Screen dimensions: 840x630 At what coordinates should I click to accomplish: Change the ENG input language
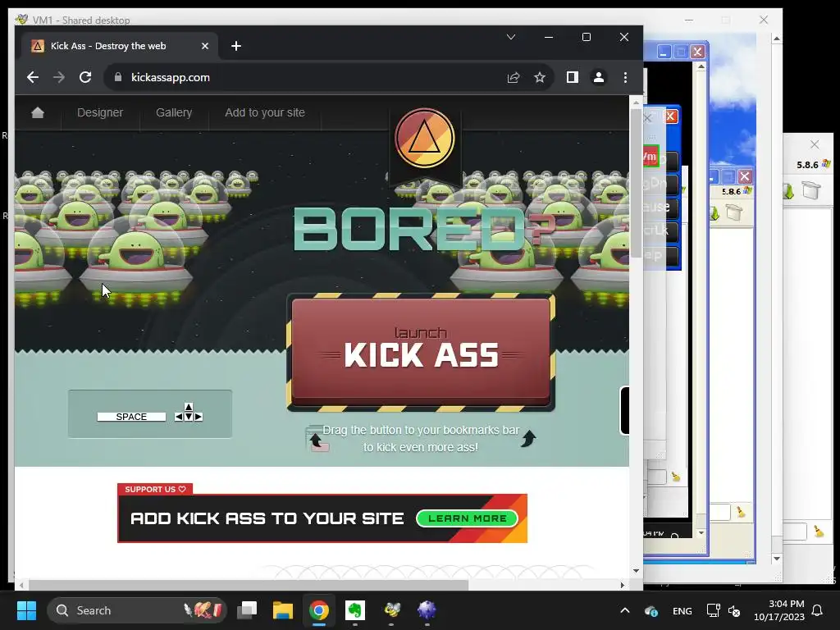point(682,610)
